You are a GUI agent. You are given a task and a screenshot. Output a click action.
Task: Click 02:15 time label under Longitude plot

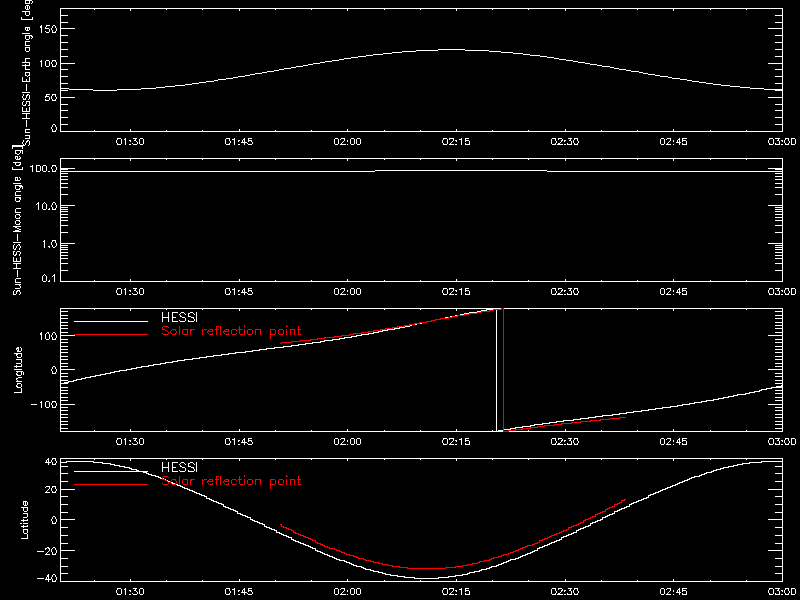[456, 442]
